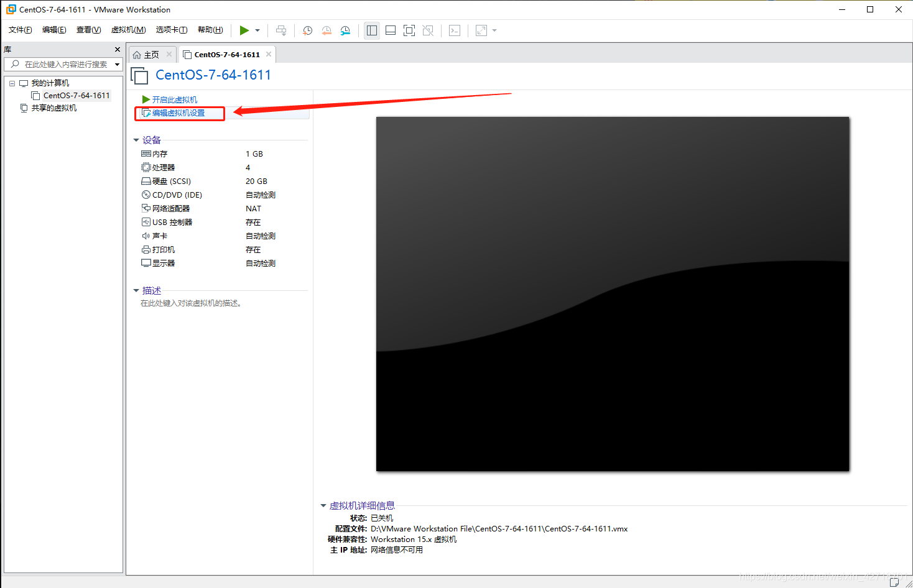Click the 声卡 sound card row

point(224,236)
